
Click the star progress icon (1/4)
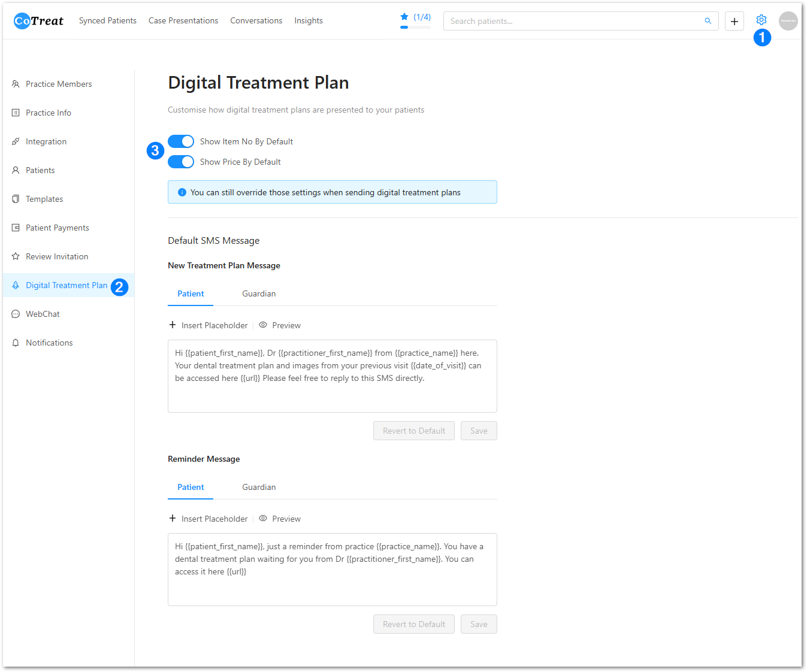coord(404,17)
